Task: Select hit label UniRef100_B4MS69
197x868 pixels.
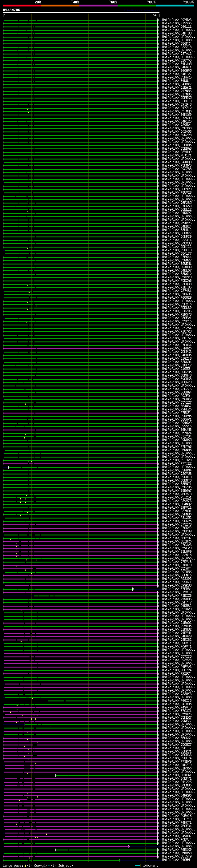Action: [177, 115]
